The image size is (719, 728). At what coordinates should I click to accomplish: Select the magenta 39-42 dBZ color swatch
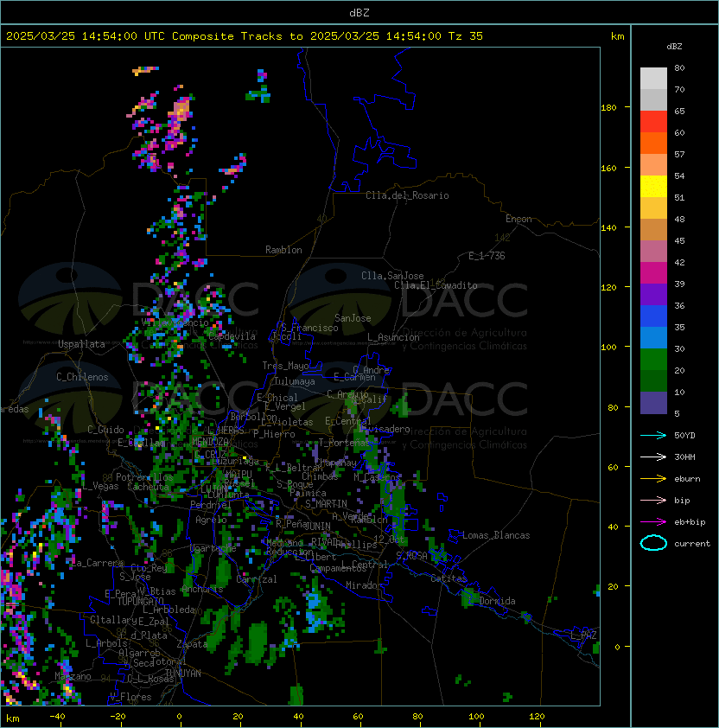point(653,273)
